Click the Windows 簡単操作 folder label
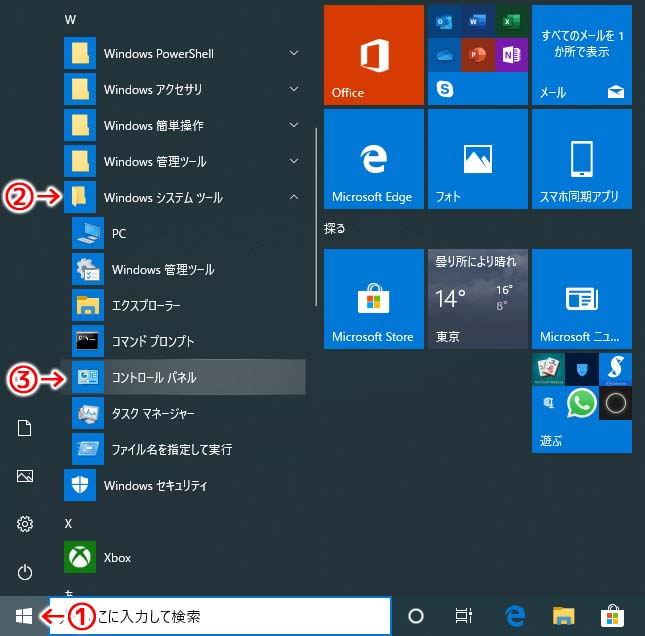645x636 pixels. pyautogui.click(x=153, y=125)
